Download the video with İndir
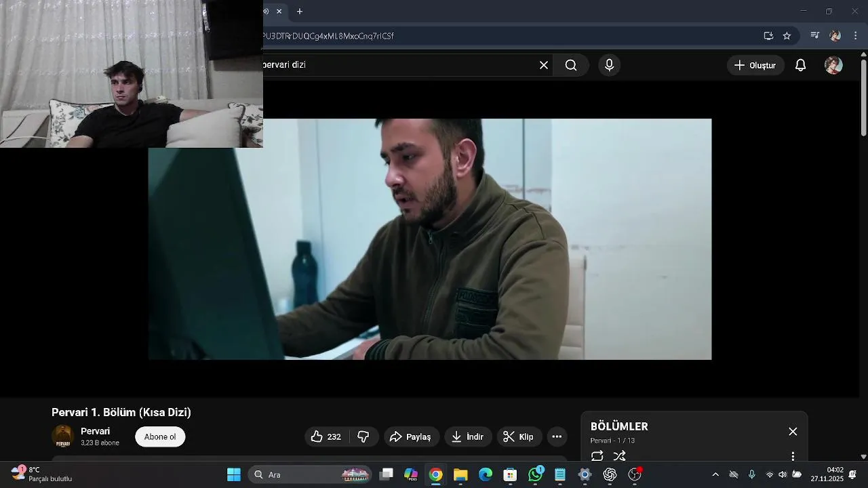868x488 pixels. (x=468, y=437)
